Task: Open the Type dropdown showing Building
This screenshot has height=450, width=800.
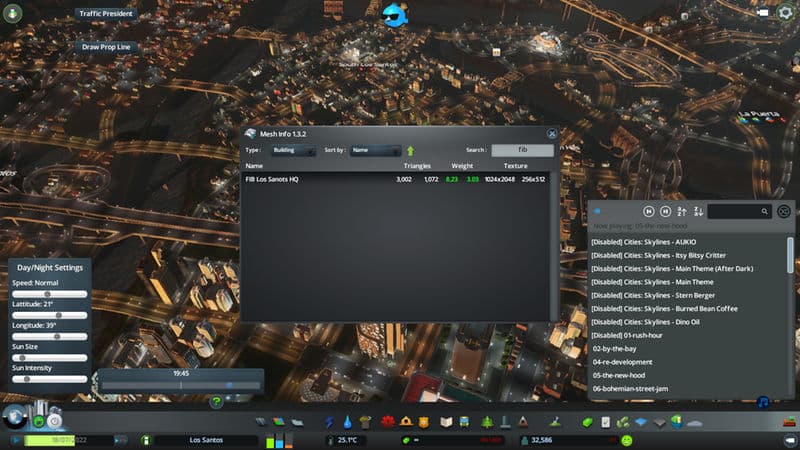Action: click(x=291, y=150)
